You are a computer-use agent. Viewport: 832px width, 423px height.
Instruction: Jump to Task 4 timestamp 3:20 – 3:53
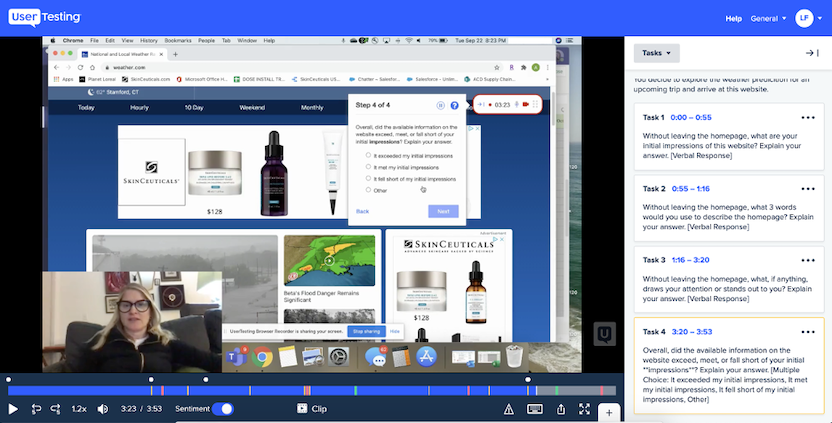click(x=692, y=332)
